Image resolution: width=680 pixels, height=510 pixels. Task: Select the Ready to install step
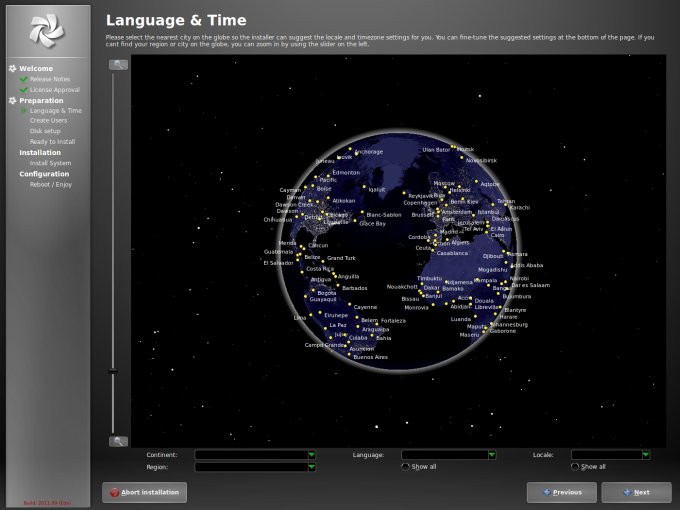tap(52, 142)
